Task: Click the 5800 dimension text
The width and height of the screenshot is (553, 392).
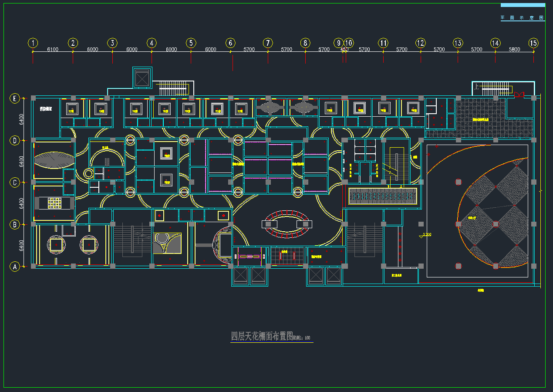Action: [514, 49]
